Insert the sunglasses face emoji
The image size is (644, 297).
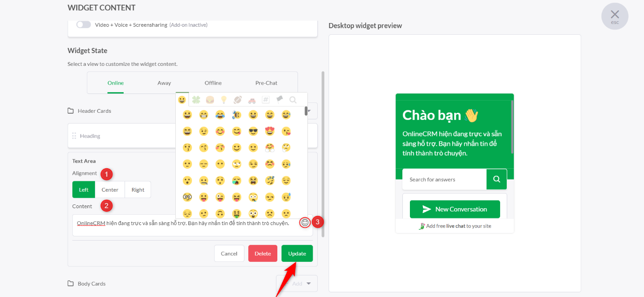coord(253,131)
